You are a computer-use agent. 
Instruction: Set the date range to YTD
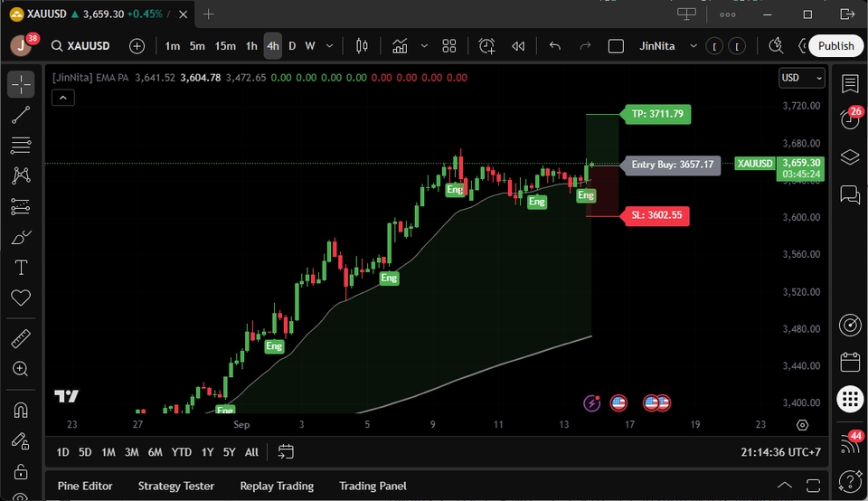181,452
